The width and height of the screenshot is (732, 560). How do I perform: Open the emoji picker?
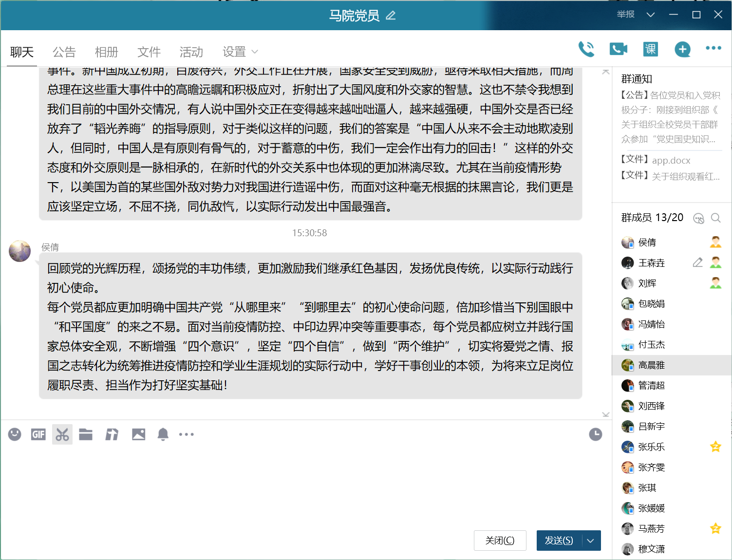click(x=15, y=434)
